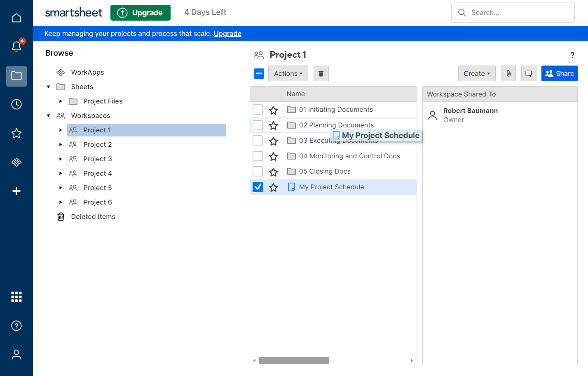
Task: Open the Actions dropdown
Action: [x=288, y=73]
